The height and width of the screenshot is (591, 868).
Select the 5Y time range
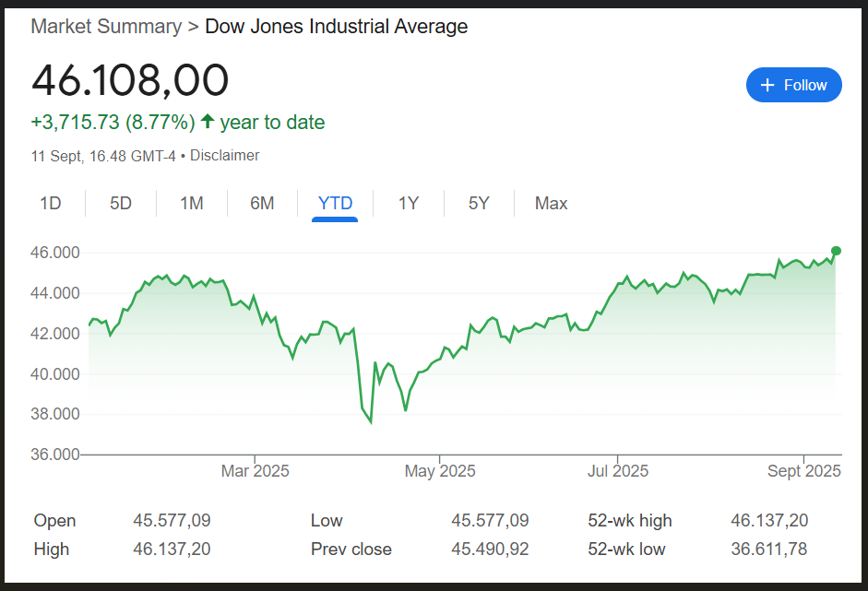479,203
